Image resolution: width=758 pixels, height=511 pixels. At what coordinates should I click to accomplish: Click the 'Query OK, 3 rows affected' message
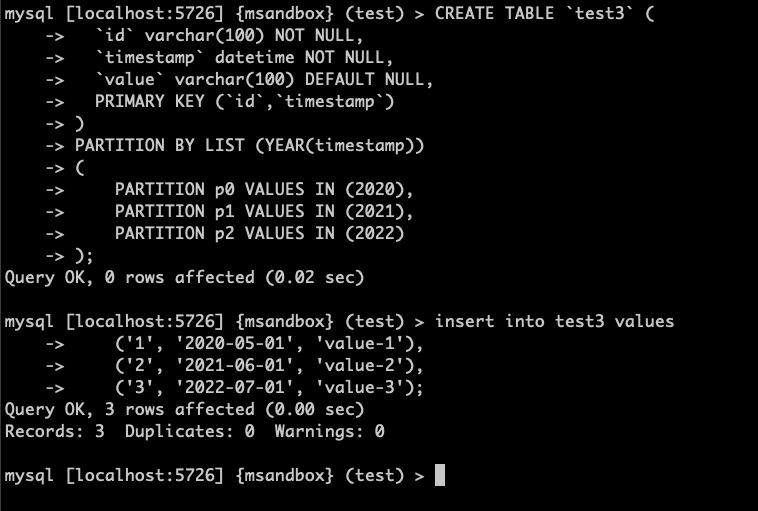pyautogui.click(x=185, y=409)
